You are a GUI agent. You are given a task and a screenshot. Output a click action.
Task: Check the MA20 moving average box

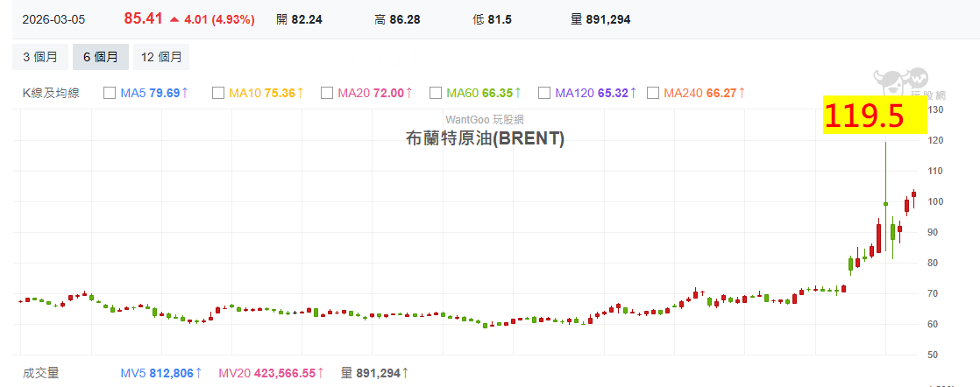point(327,92)
